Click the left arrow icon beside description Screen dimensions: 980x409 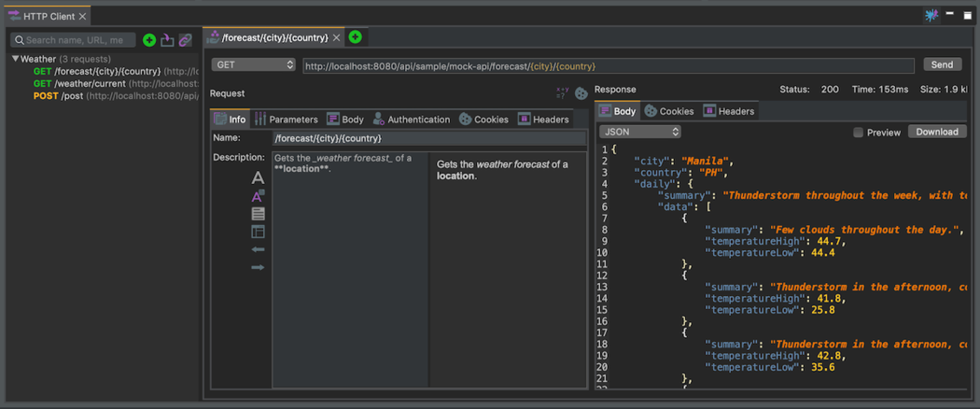(x=258, y=249)
